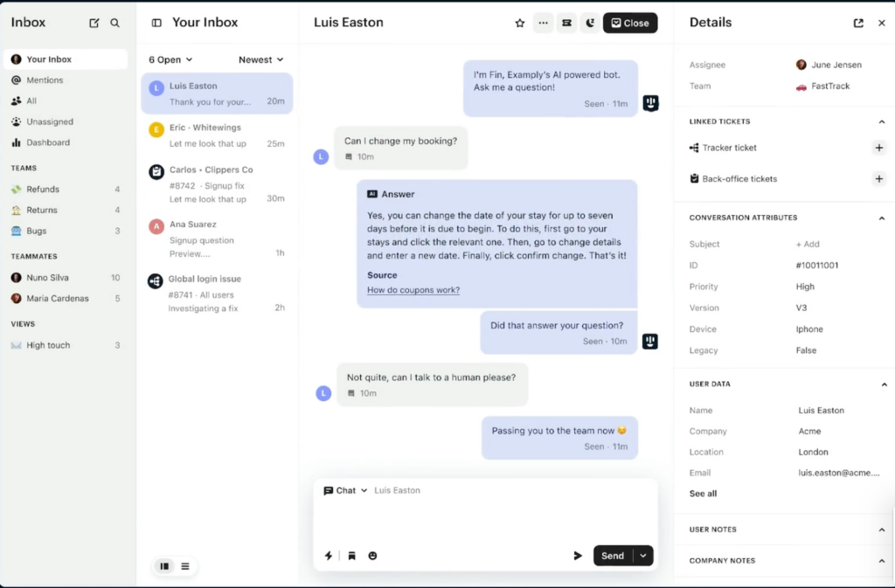
Task: Click into the chat reply text field
Action: [x=485, y=520]
